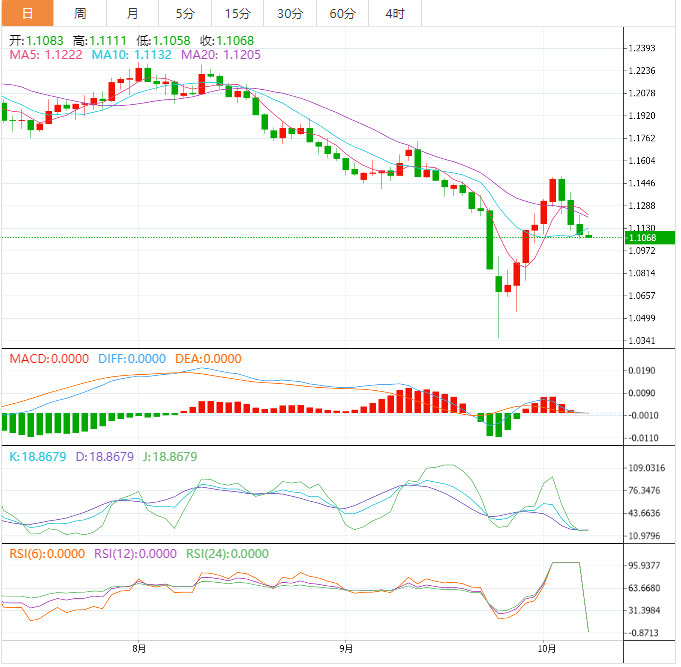The image size is (681, 667).
Task: Click the MA20: 1.1205 label
Action: [x=221, y=55]
